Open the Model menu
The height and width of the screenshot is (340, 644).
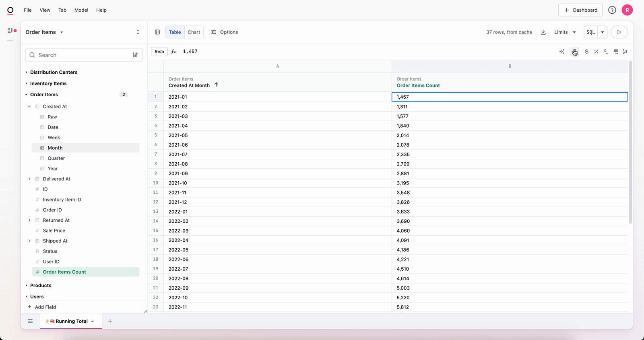[81, 10]
